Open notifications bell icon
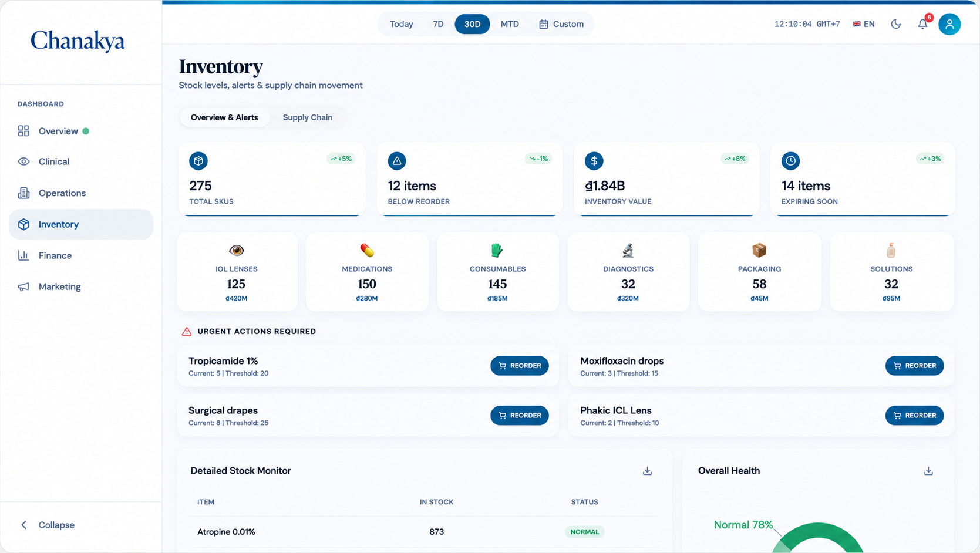This screenshot has width=980, height=553. (922, 24)
